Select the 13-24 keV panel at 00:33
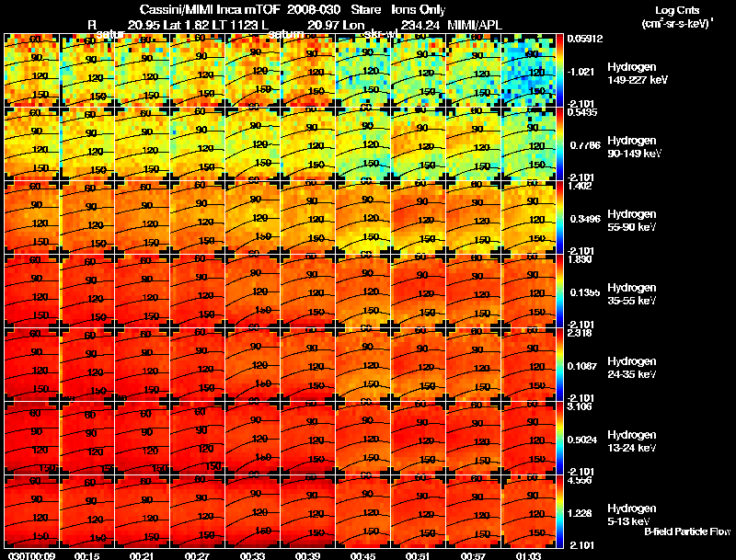The image size is (736, 560). 252,438
